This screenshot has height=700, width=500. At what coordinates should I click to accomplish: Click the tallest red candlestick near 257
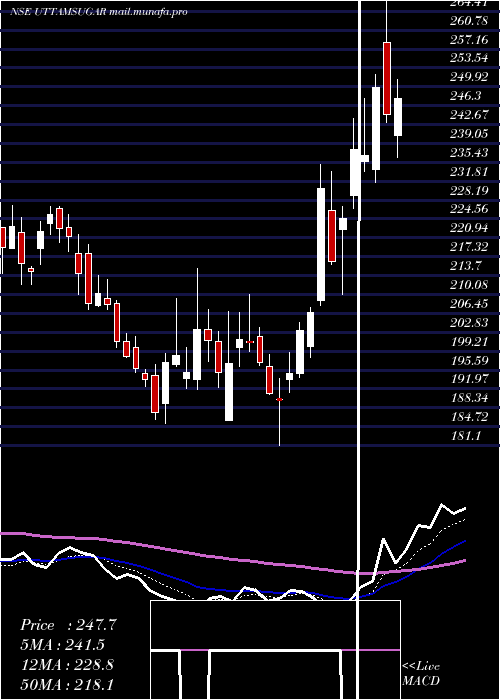387,79
